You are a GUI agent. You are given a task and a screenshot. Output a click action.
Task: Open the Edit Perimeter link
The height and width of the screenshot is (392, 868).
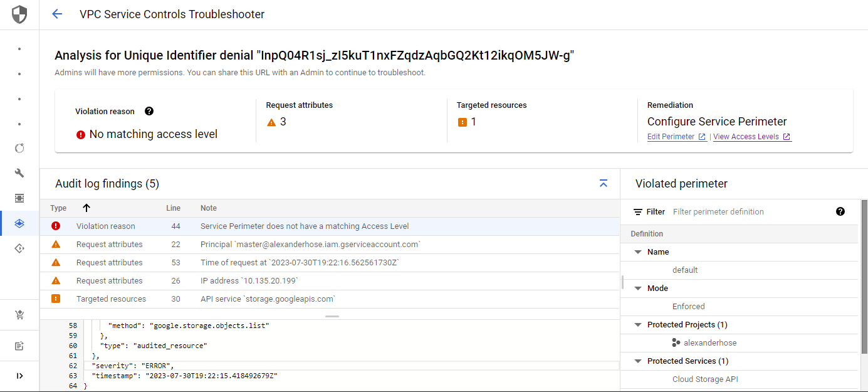click(677, 137)
